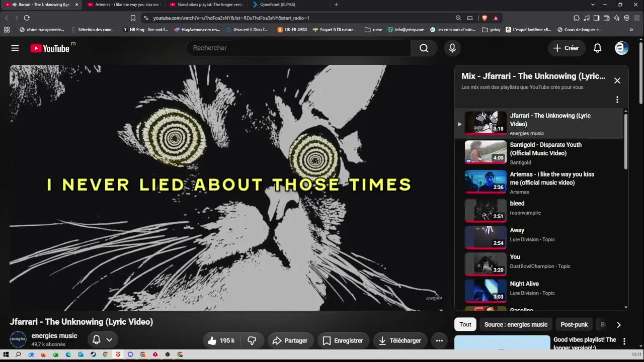Play Santigold - Disparate Youth from the mix
The image size is (644, 362).
click(x=539, y=152)
